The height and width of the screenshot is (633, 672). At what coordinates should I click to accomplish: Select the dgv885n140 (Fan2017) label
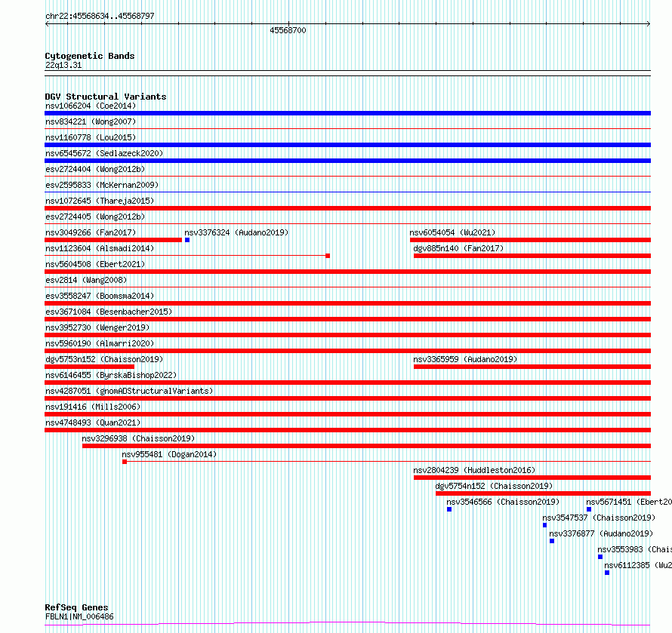point(458,248)
